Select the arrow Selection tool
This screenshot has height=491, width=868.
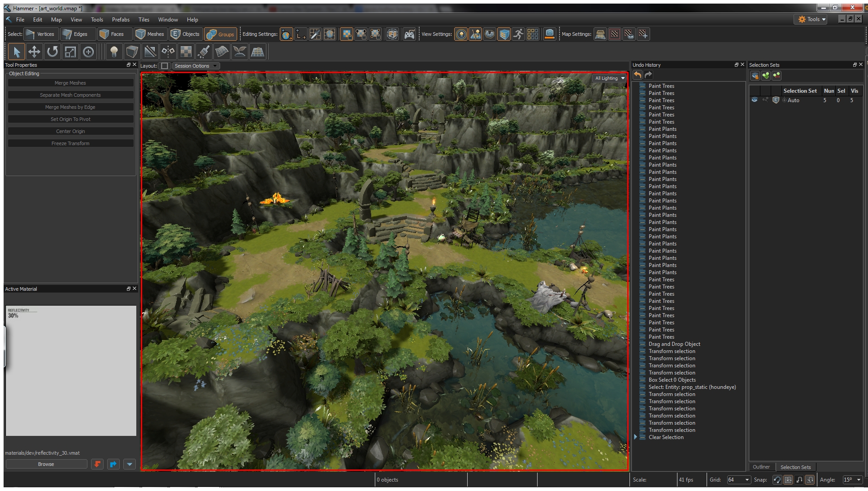pyautogui.click(x=17, y=52)
